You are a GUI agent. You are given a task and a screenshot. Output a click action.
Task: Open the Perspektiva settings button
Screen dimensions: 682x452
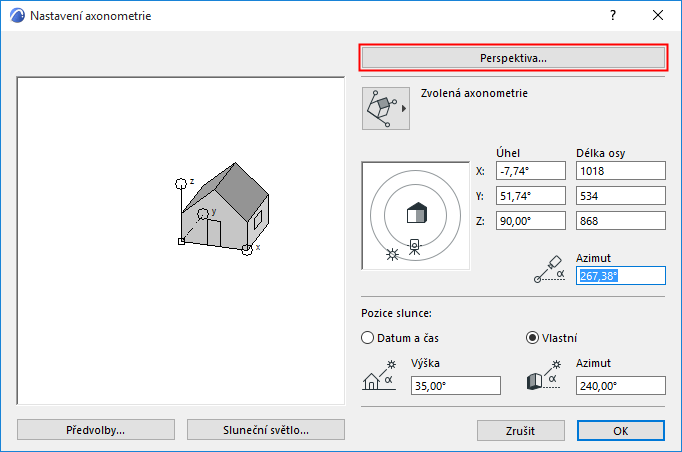point(513,58)
